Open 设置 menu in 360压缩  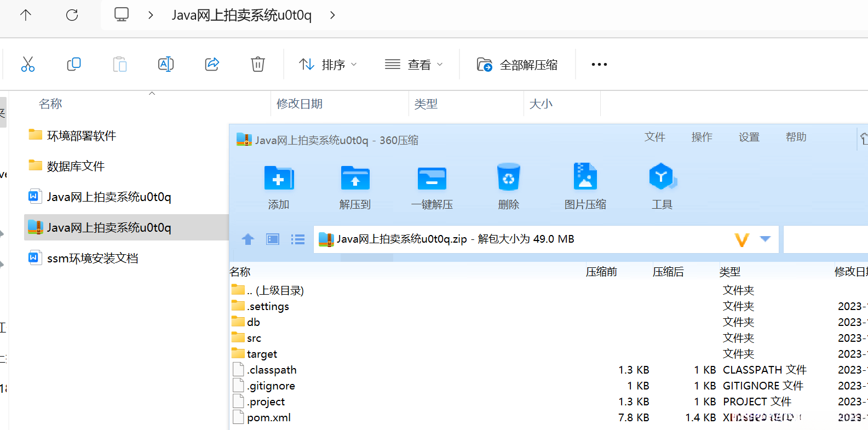pos(749,137)
